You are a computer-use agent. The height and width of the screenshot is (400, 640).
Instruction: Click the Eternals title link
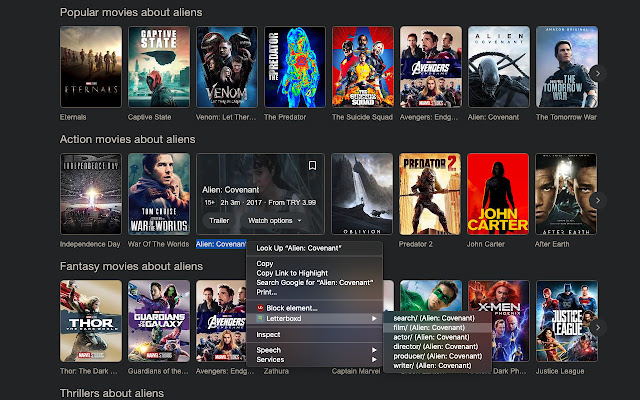coord(73,117)
